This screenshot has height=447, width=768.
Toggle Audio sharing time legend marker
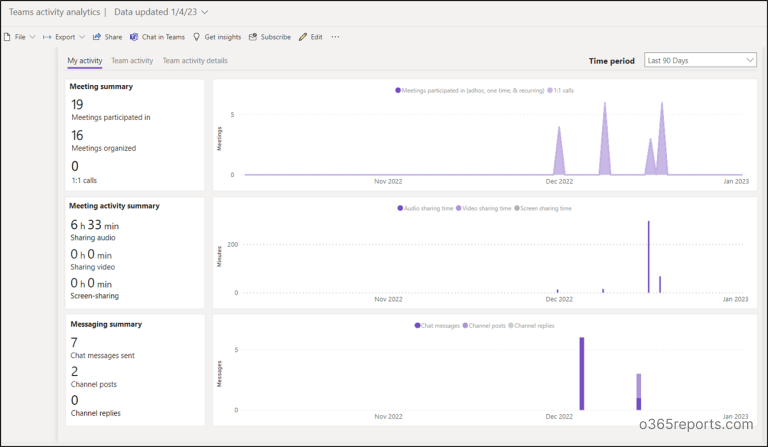coord(400,209)
